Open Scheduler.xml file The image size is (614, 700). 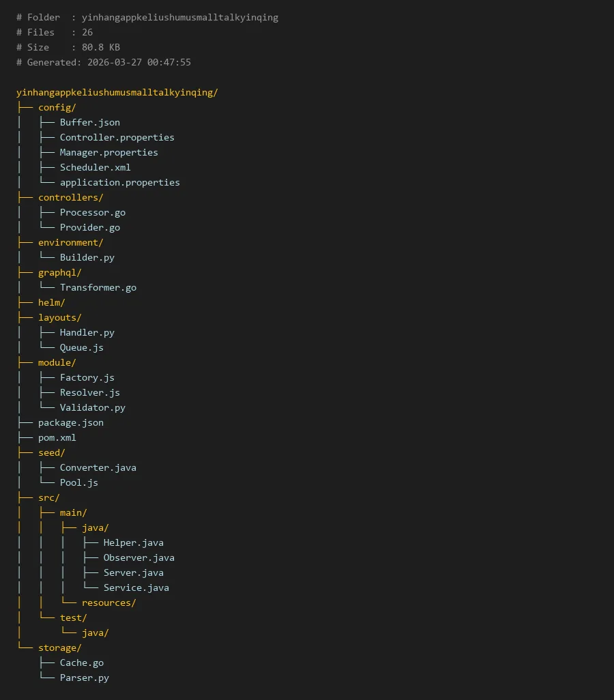click(95, 167)
